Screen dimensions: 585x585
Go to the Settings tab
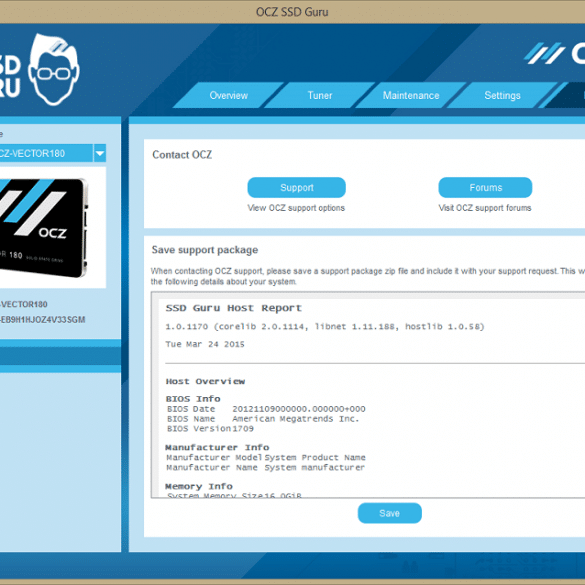(502, 96)
